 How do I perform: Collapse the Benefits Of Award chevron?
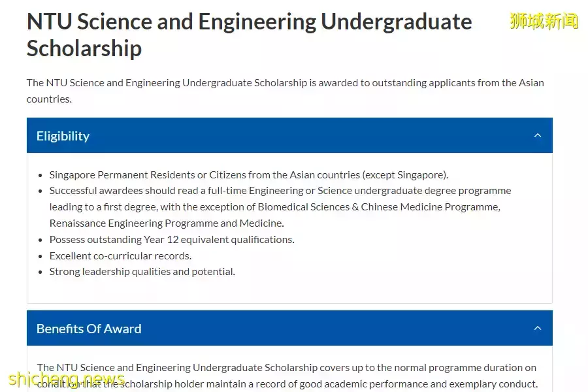tap(537, 329)
